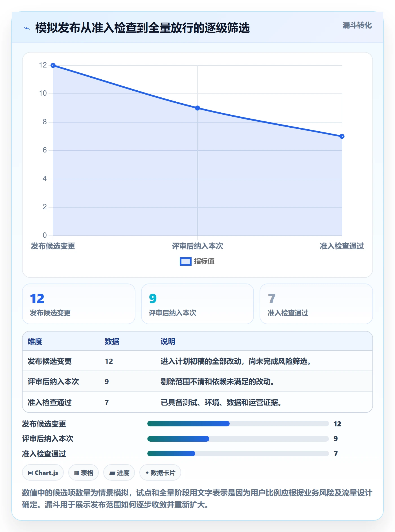Click the x-axis label 准入检查通过
The height and width of the screenshot is (532, 395).
tap(342, 246)
